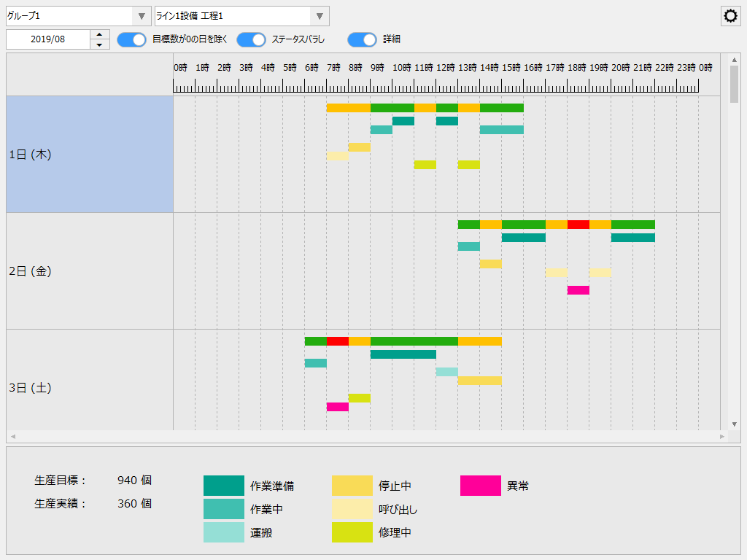Click the down arrow to go back a month
Image resolution: width=747 pixels, height=560 pixels.
(100, 44)
